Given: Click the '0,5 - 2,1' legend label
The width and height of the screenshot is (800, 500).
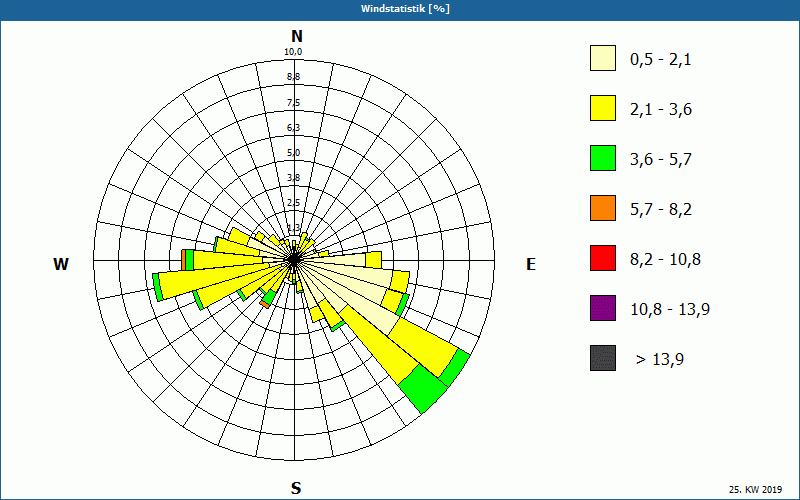Looking at the screenshot, I should click(x=661, y=60).
